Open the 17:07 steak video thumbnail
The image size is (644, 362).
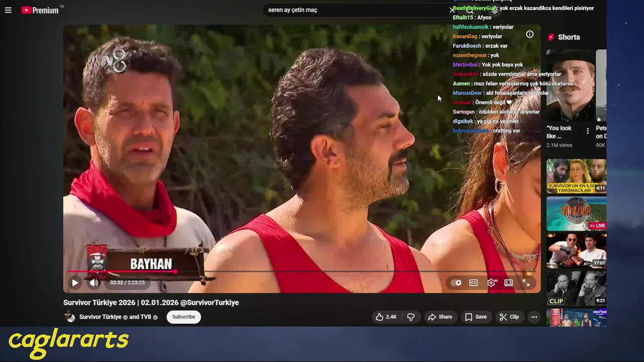click(577, 250)
